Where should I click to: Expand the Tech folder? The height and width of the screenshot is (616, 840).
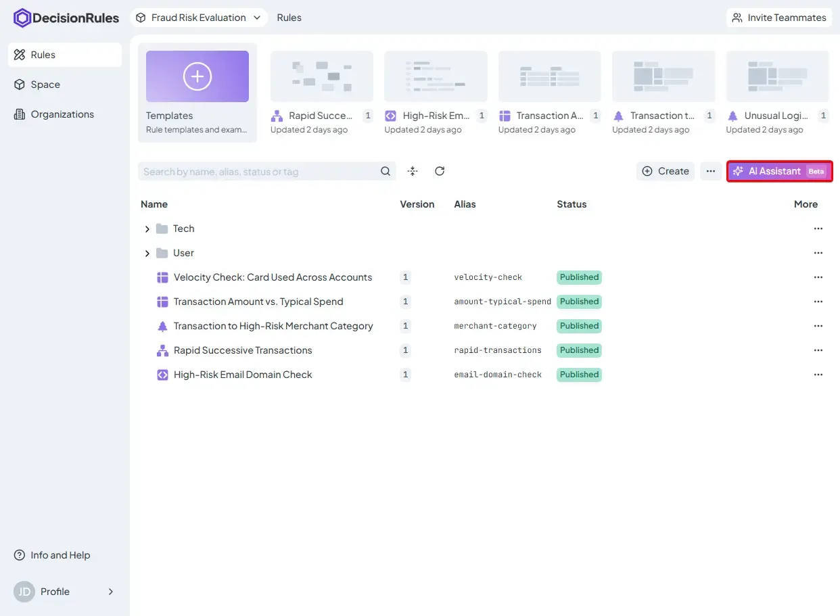point(147,229)
